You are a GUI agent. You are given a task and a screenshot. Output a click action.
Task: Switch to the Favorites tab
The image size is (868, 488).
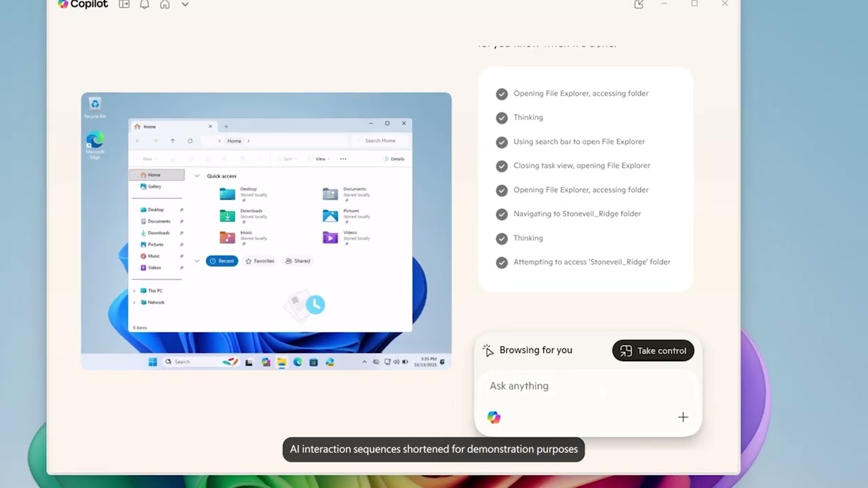click(260, 261)
